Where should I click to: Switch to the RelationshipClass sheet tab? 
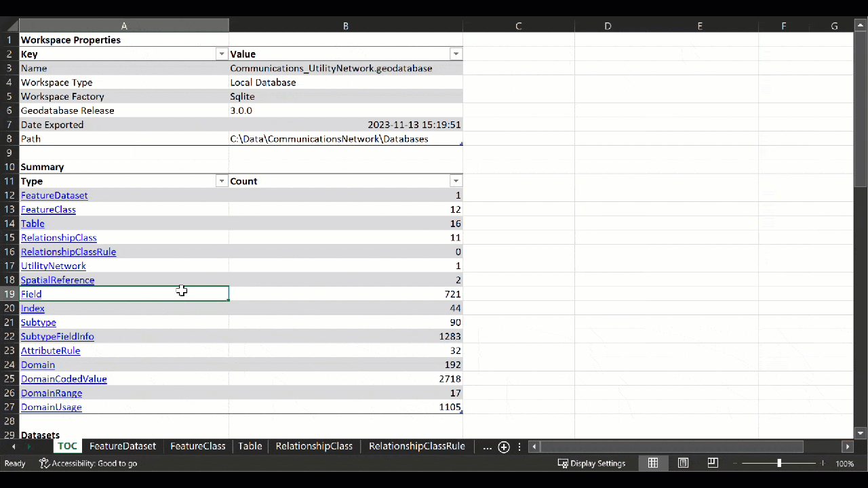pos(314,446)
